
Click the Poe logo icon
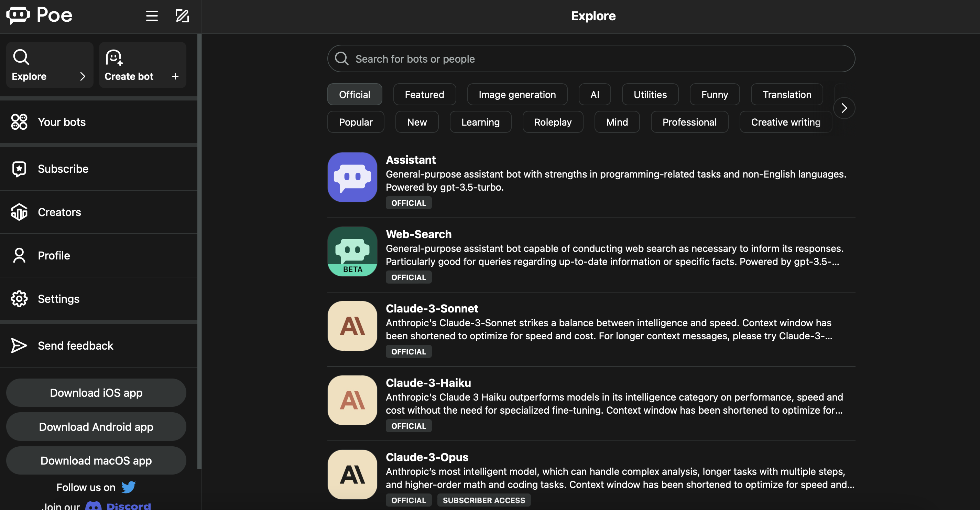(x=18, y=15)
